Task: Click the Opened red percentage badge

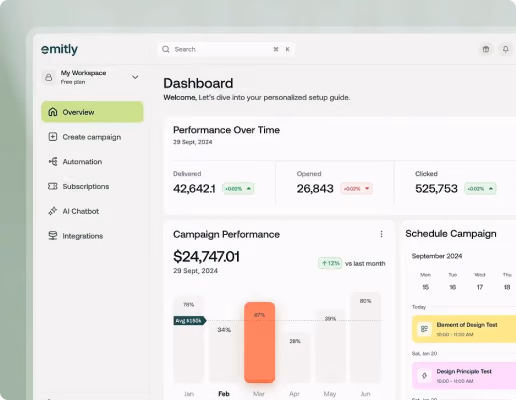Action: coord(356,189)
